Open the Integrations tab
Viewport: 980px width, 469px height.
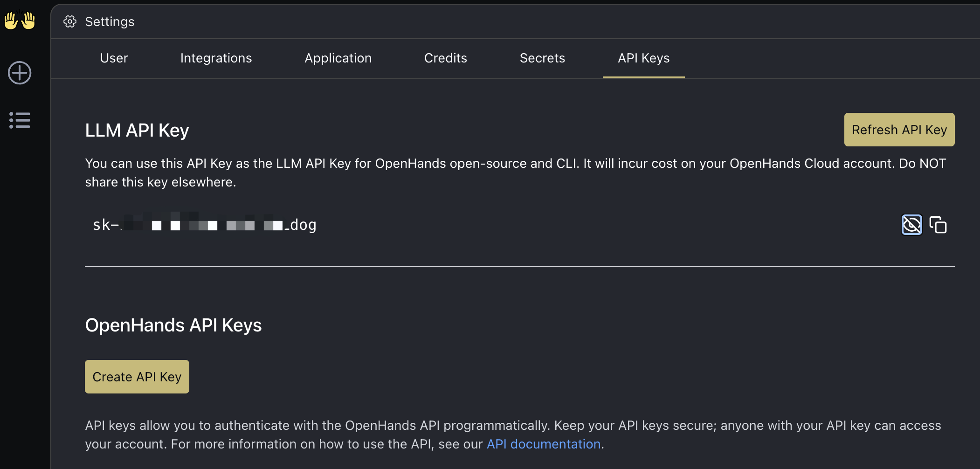click(216, 58)
